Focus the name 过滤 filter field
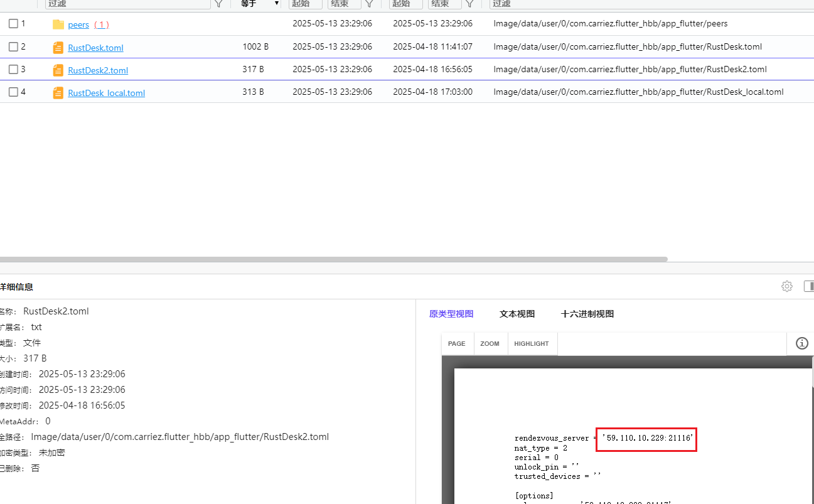 click(128, 4)
